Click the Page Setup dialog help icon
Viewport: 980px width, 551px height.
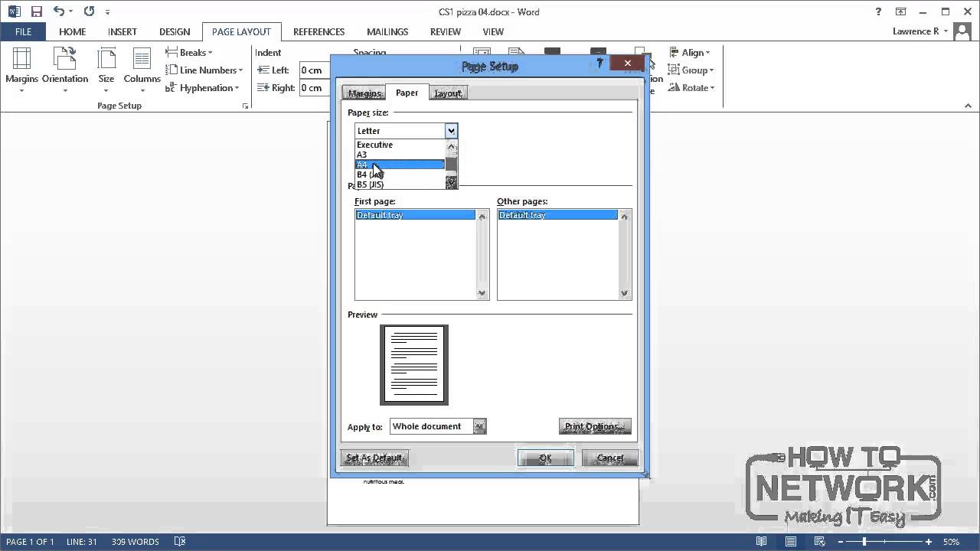tap(600, 63)
